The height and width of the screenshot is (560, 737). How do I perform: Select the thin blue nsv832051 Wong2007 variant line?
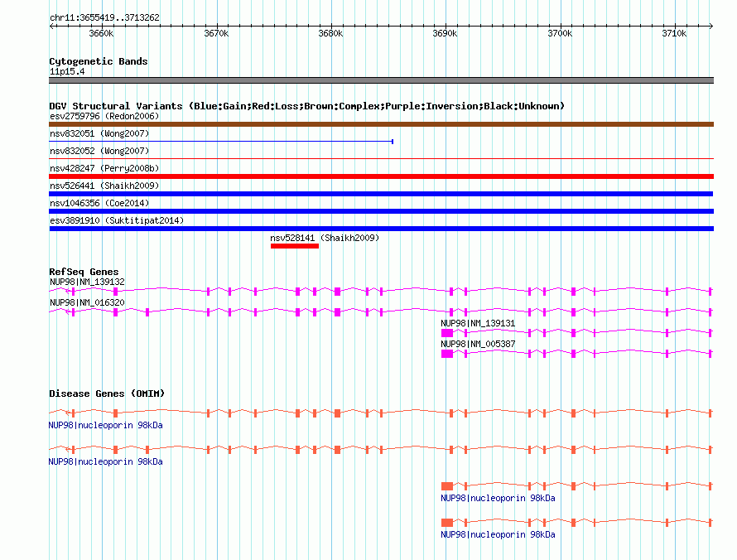(x=221, y=141)
